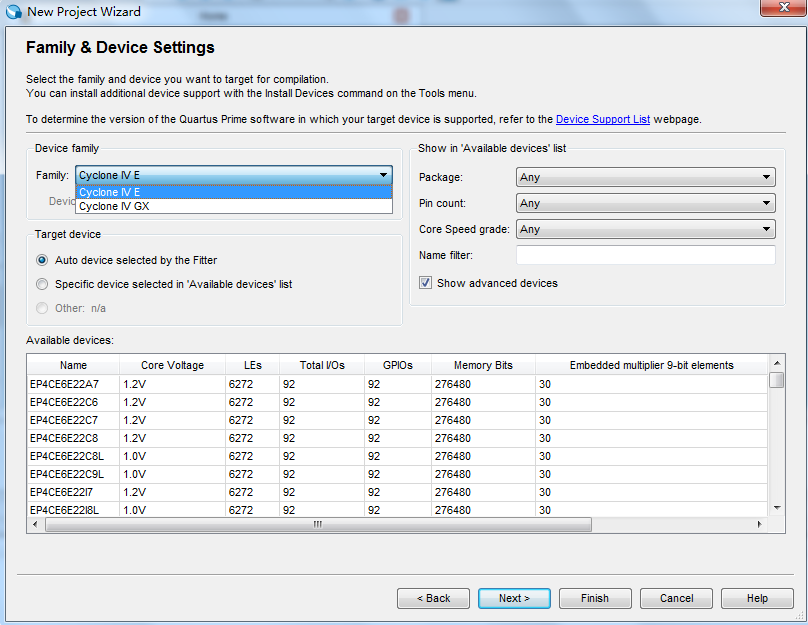Screen dimensions: 808x625
Task: Sort devices by Core Voltage column header
Action: coord(172,365)
